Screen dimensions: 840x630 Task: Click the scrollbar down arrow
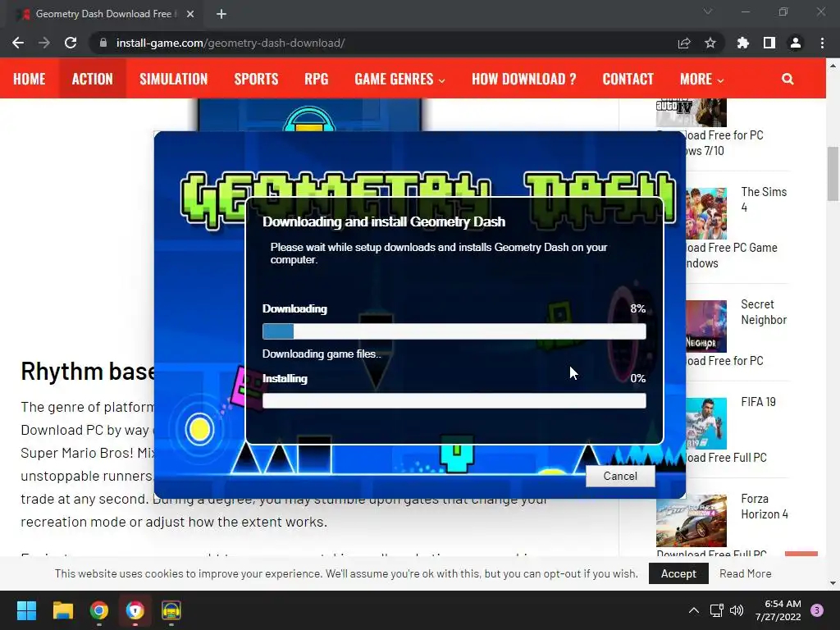point(833,584)
